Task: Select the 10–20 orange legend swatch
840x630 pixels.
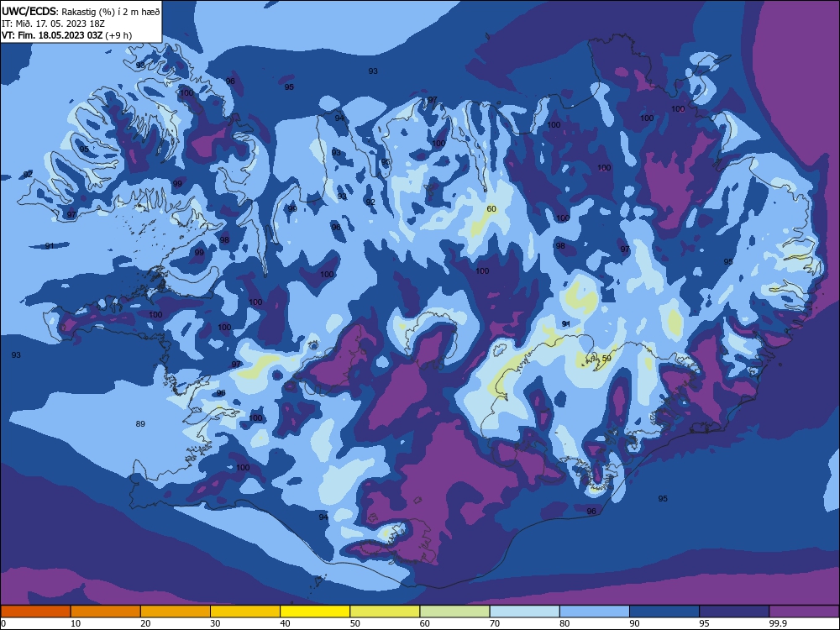Action: (x=106, y=612)
